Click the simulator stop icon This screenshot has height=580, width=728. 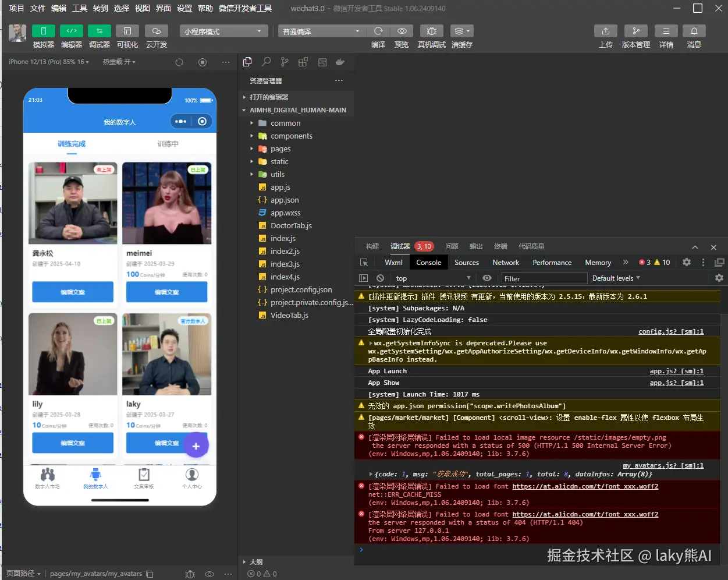(203, 62)
